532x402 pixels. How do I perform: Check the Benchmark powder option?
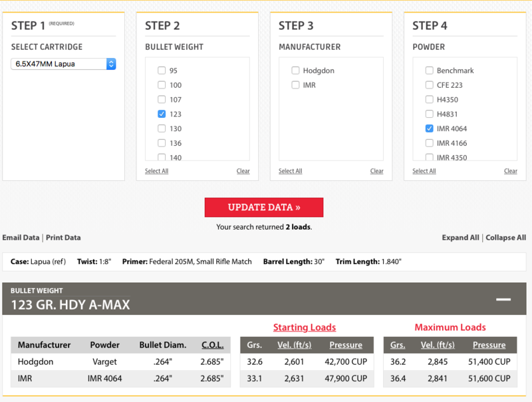pyautogui.click(x=430, y=71)
